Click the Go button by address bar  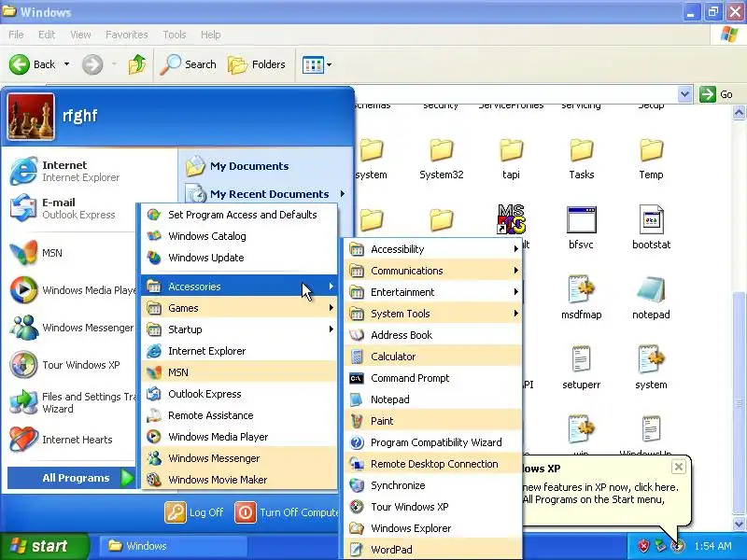[716, 94]
